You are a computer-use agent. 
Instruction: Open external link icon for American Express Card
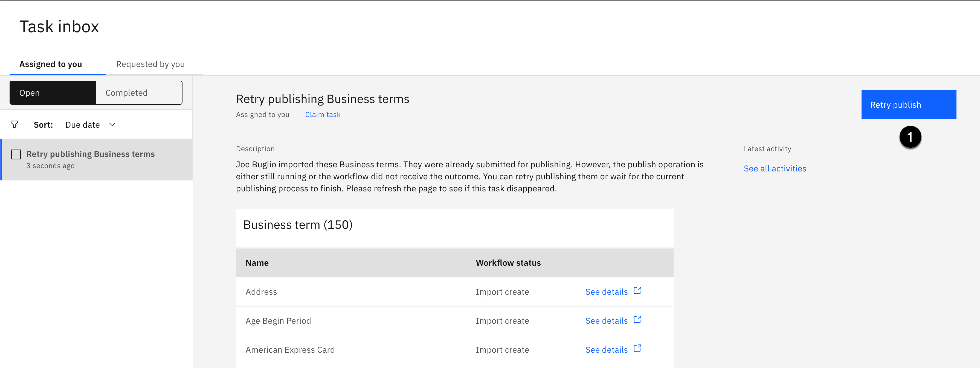pos(637,349)
